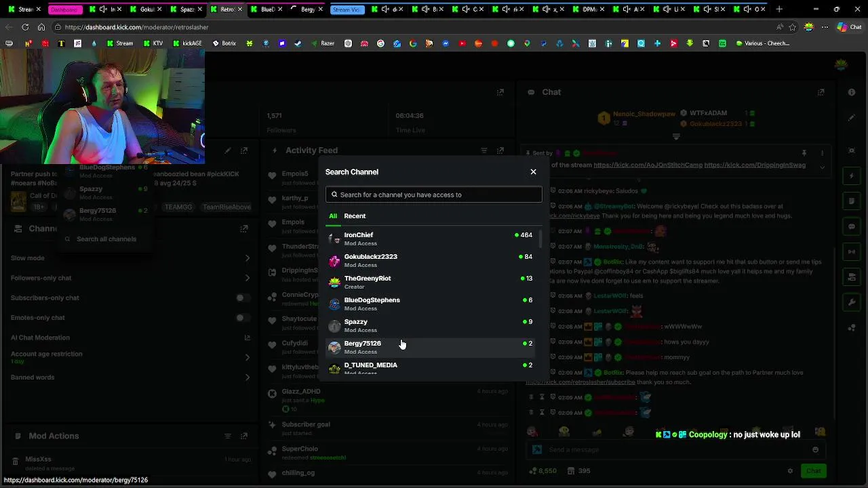Click the channel search input field
The width and height of the screenshot is (868, 488).
(x=433, y=195)
